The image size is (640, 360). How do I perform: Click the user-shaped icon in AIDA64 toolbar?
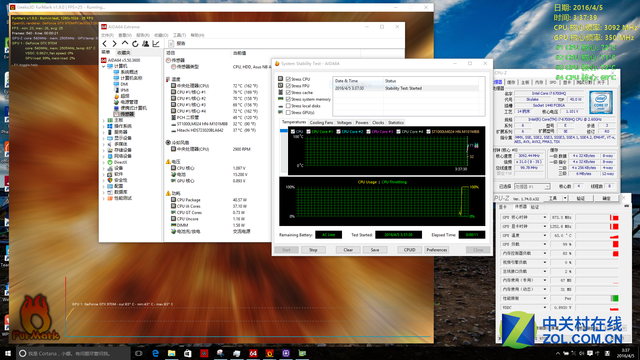[145, 43]
